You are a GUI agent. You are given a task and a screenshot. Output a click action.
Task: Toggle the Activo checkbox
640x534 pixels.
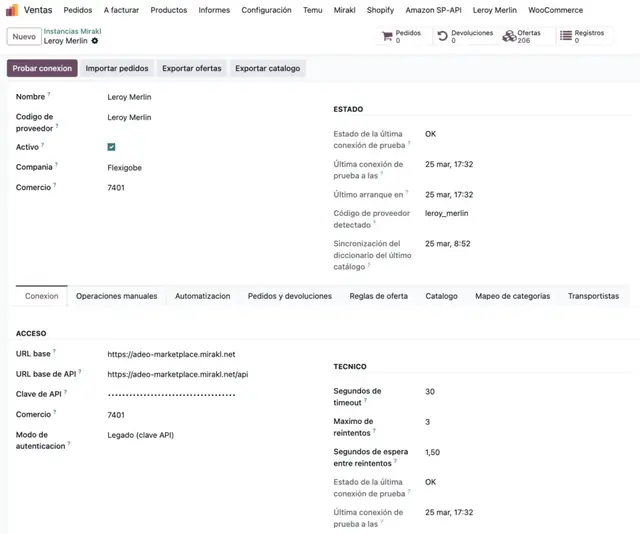coord(111,147)
